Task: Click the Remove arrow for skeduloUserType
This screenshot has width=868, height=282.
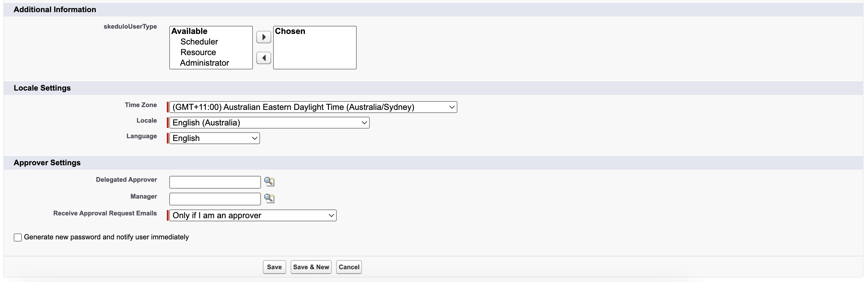Action: click(263, 58)
